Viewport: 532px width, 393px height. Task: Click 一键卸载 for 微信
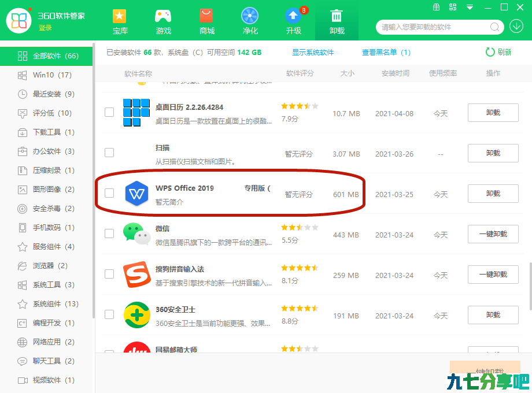click(493, 234)
